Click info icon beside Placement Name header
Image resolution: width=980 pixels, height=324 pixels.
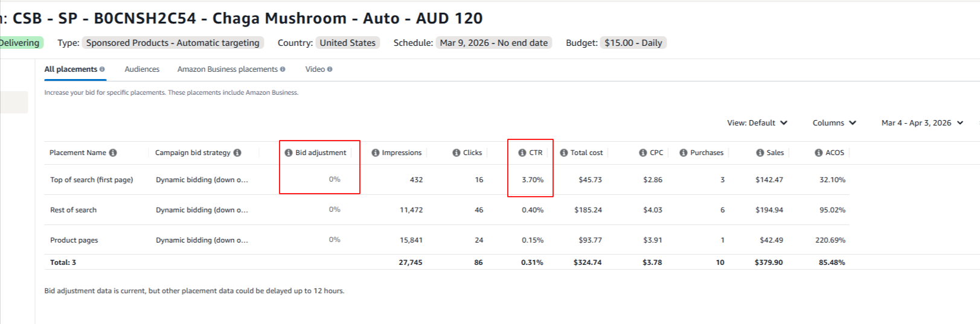[113, 153]
